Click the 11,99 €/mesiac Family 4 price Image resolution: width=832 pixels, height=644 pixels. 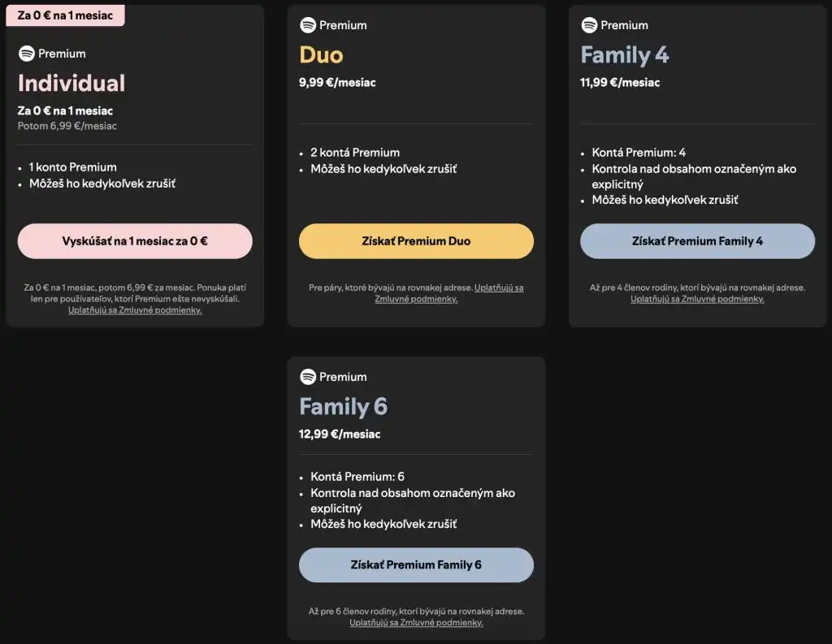click(620, 83)
